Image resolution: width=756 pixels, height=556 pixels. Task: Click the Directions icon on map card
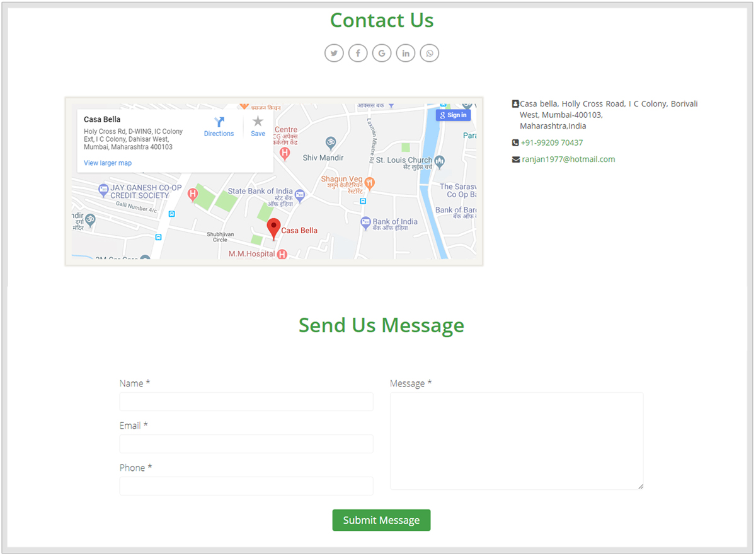[219, 123]
